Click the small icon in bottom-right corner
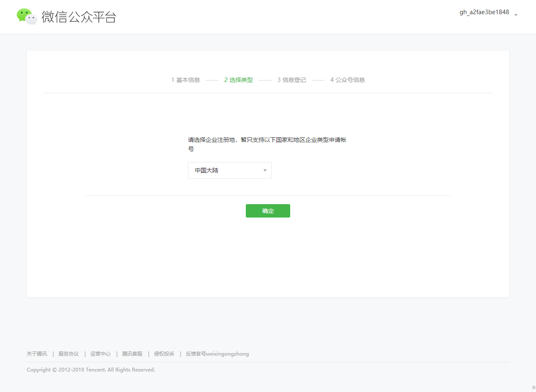Viewport: 536px width, 392px height. point(533,388)
